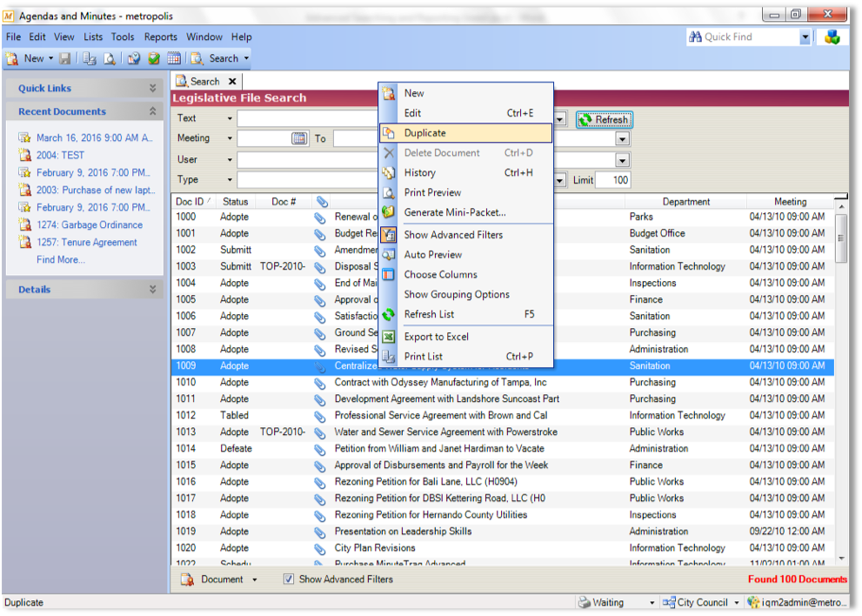Open 1257: Tenure Agreement recent document

[x=87, y=243]
